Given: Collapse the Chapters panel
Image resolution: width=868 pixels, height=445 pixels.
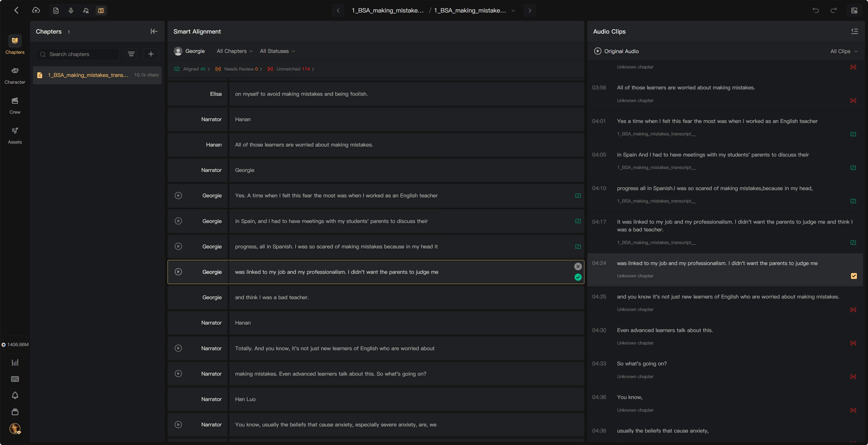Looking at the screenshot, I should [154, 31].
